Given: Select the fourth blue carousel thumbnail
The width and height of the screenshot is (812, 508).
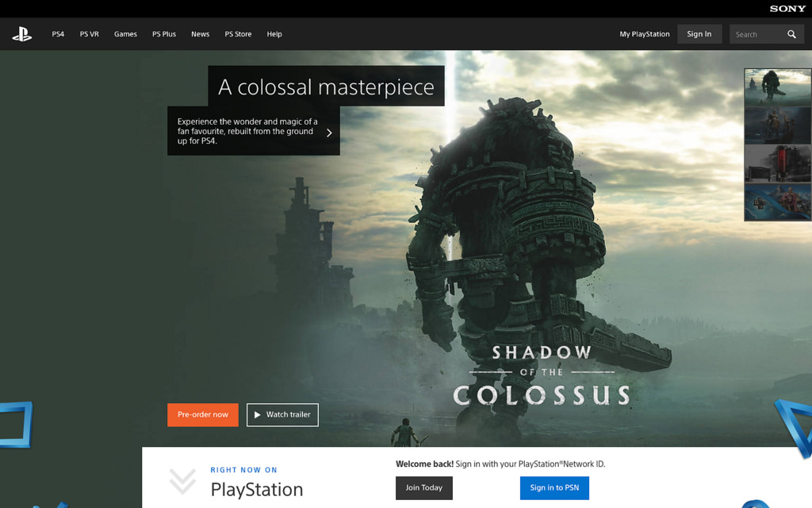Looking at the screenshot, I should pos(778,202).
